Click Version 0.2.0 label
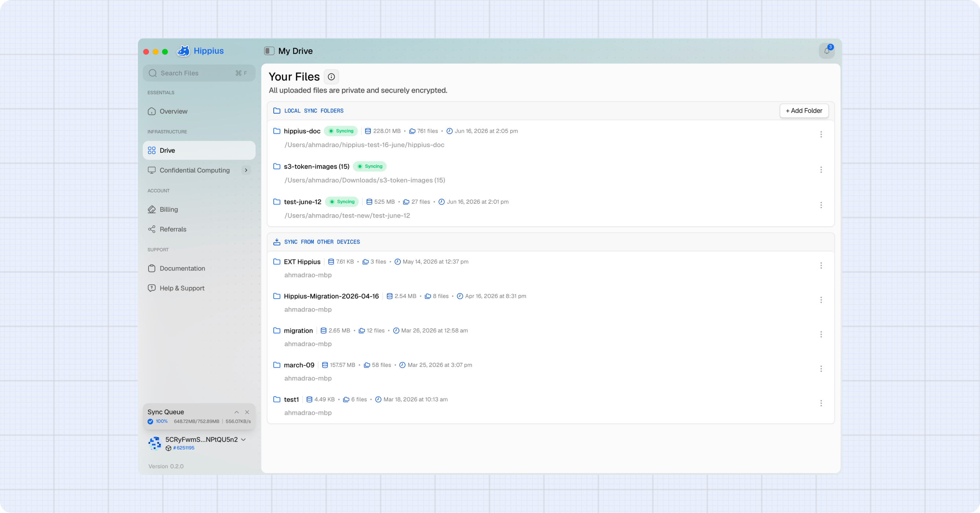This screenshot has height=513, width=980. point(166,466)
